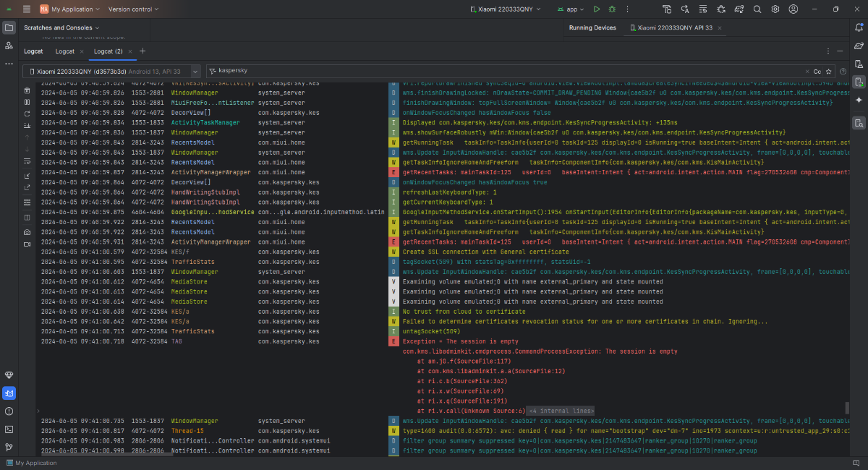Pause logcat output
The width and height of the screenshot is (868, 470).
coord(27,103)
